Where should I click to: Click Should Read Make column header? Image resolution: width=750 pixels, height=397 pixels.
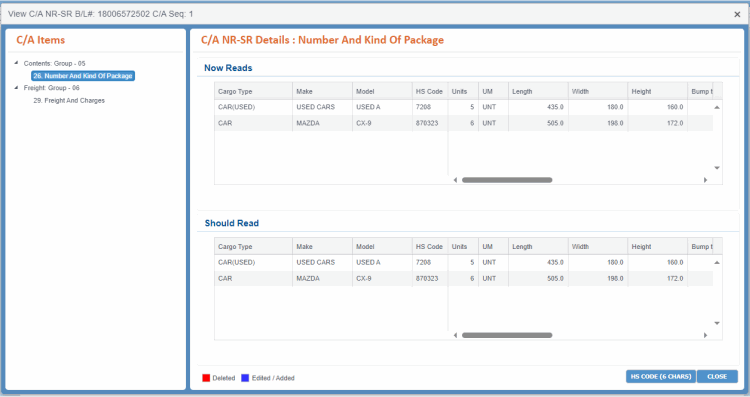click(x=322, y=246)
